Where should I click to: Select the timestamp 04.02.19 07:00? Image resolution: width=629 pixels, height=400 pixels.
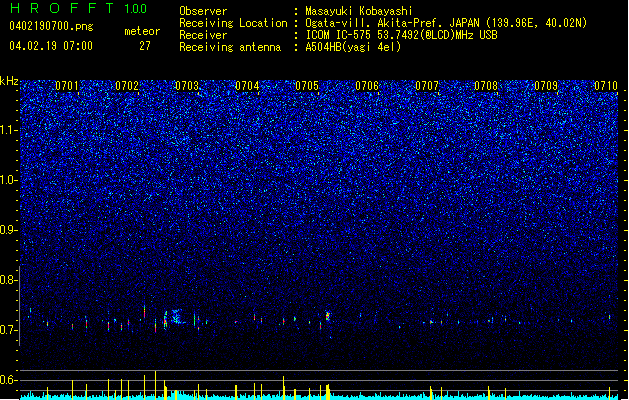(x=51, y=45)
